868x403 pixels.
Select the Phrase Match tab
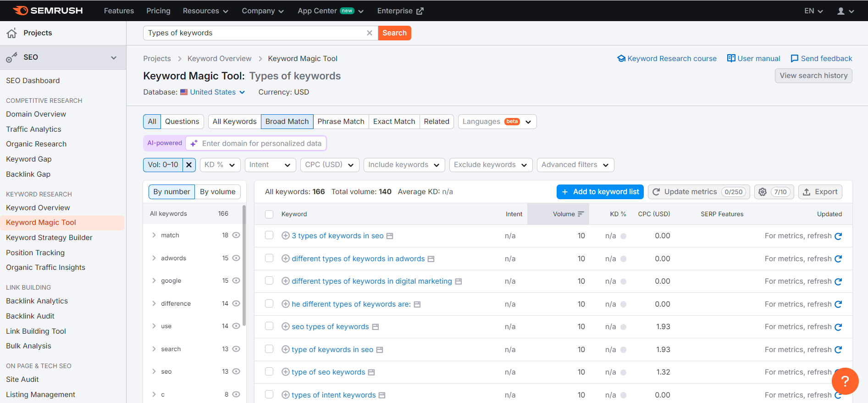click(x=341, y=122)
